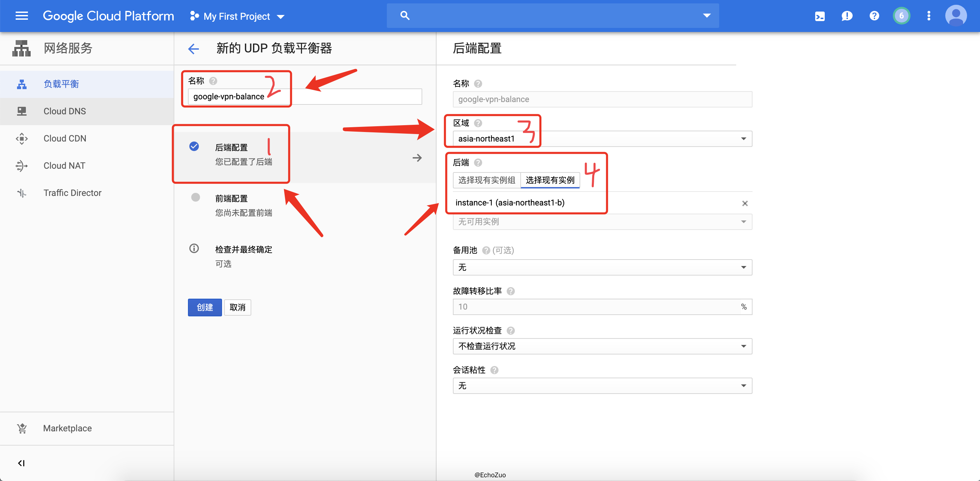Screen dimensions: 980x481
Task: Collapse the sidebar with the chevron icon
Action: tap(21, 463)
